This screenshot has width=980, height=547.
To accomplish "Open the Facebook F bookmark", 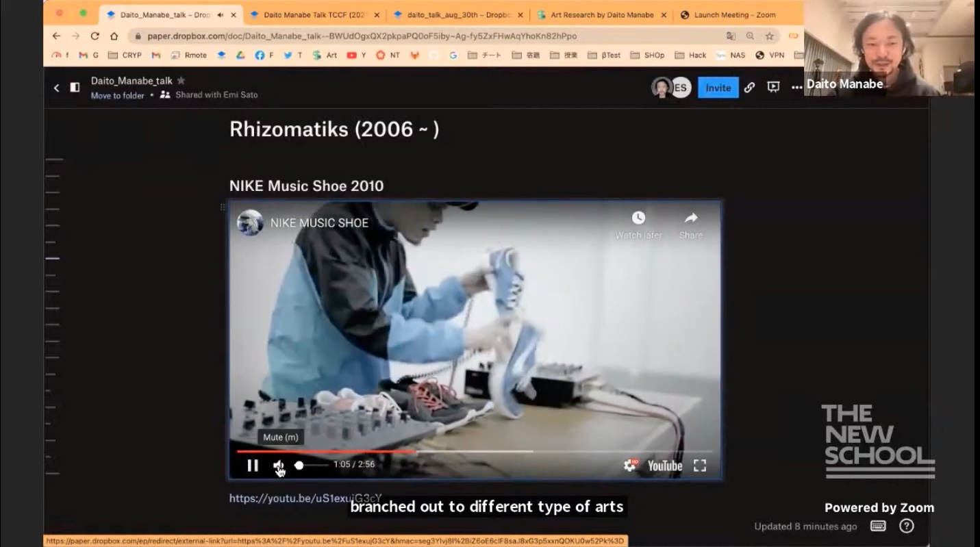I will (x=264, y=55).
